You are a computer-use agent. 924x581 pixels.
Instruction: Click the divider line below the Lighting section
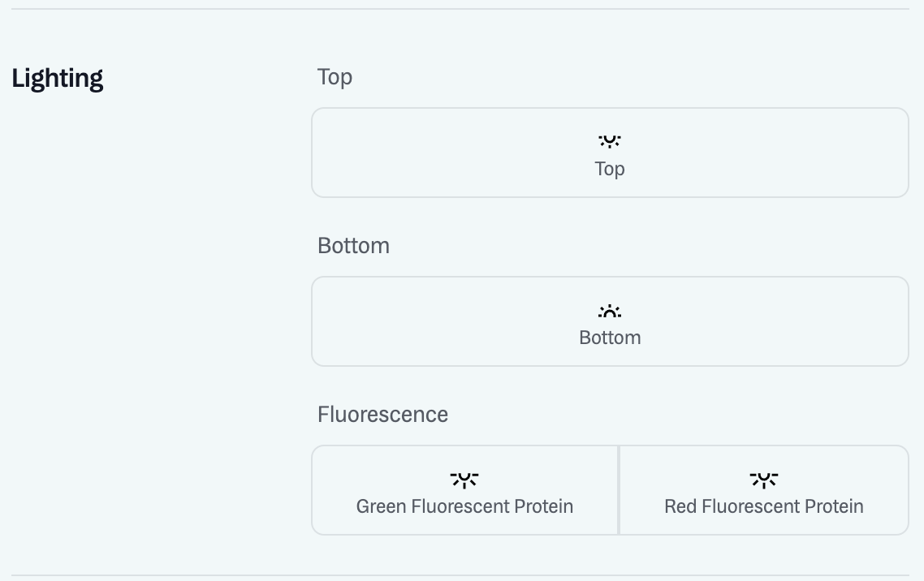460,575
